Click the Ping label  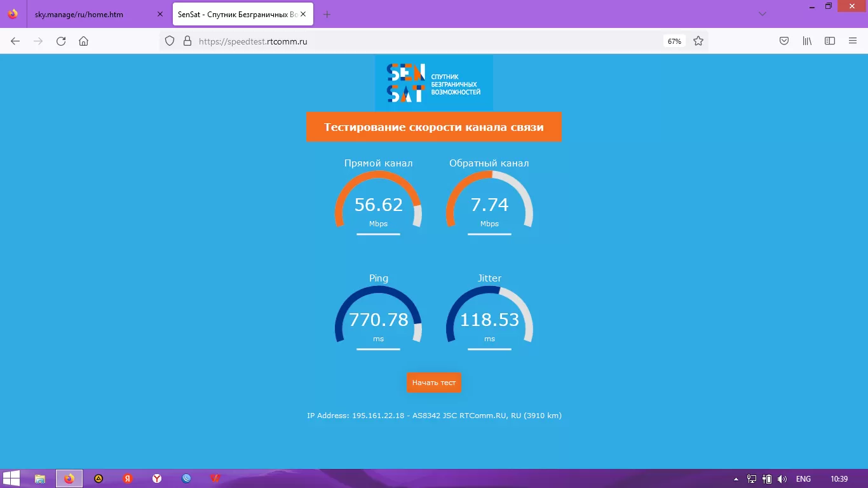pos(378,278)
